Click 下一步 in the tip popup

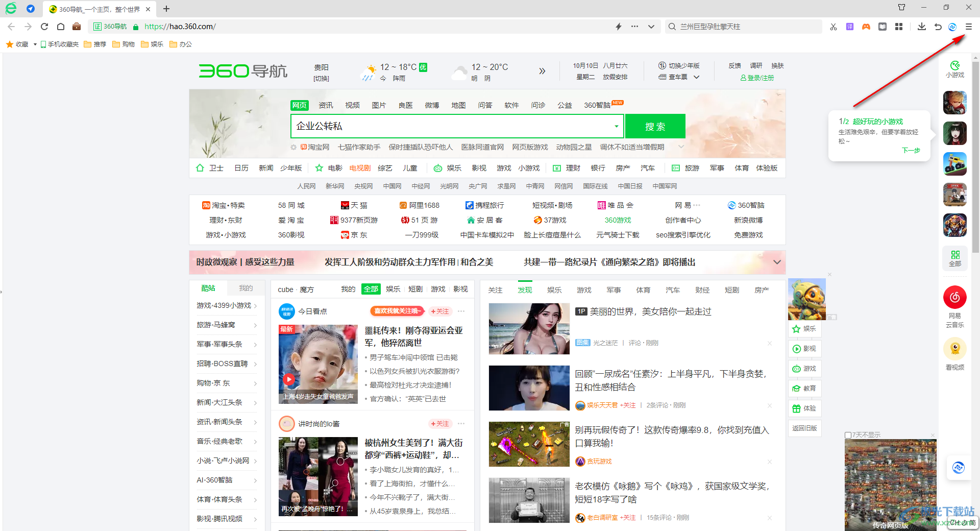[911, 150]
